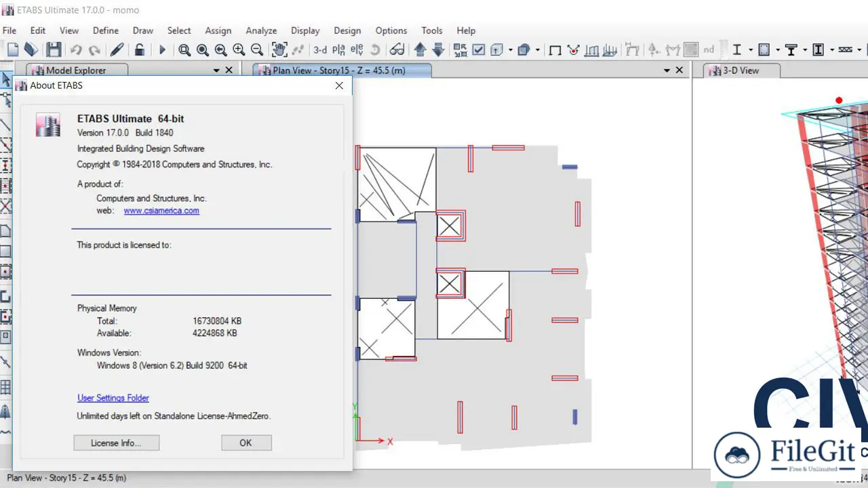Open Set Display Options checkmark icon
Screen dimensions: 868x488
479,49
